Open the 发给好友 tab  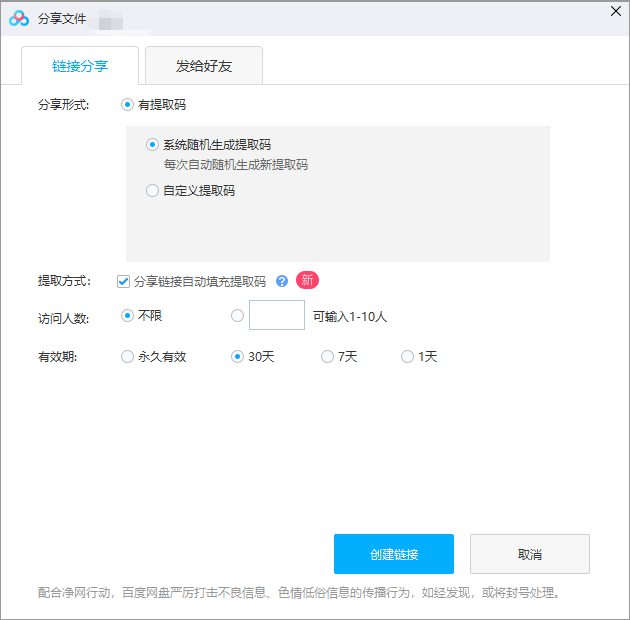[203, 66]
